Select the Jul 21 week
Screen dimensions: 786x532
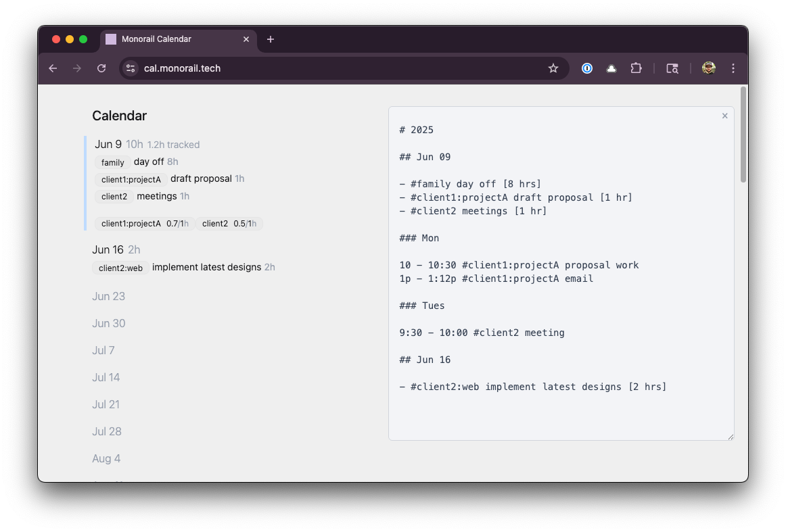(106, 404)
